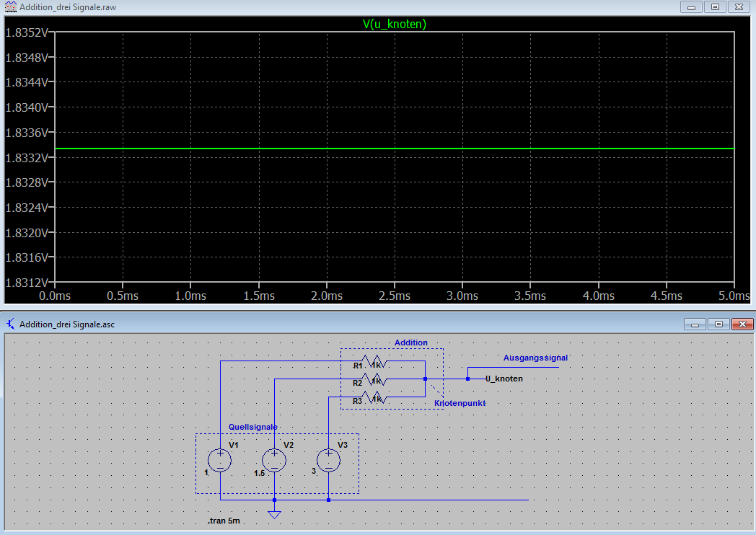Click the V3 voltage source symbol
The image size is (756, 535).
[x=328, y=459]
